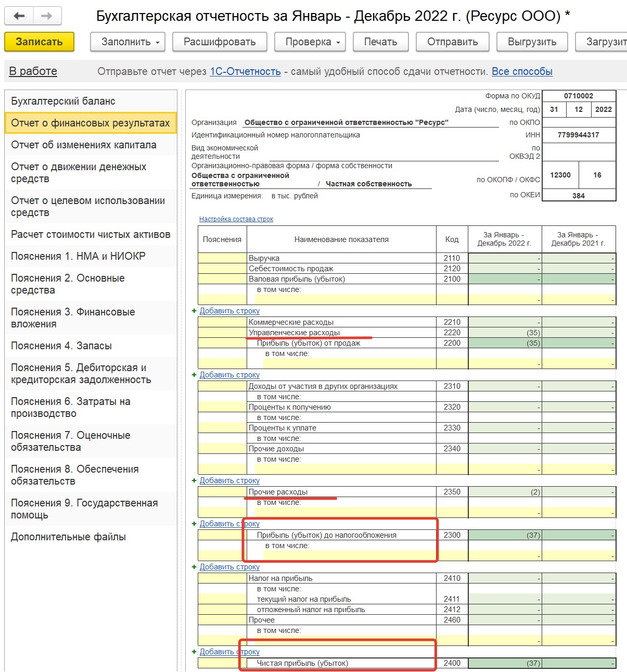Export the report via Выгрузить

pyautogui.click(x=532, y=42)
